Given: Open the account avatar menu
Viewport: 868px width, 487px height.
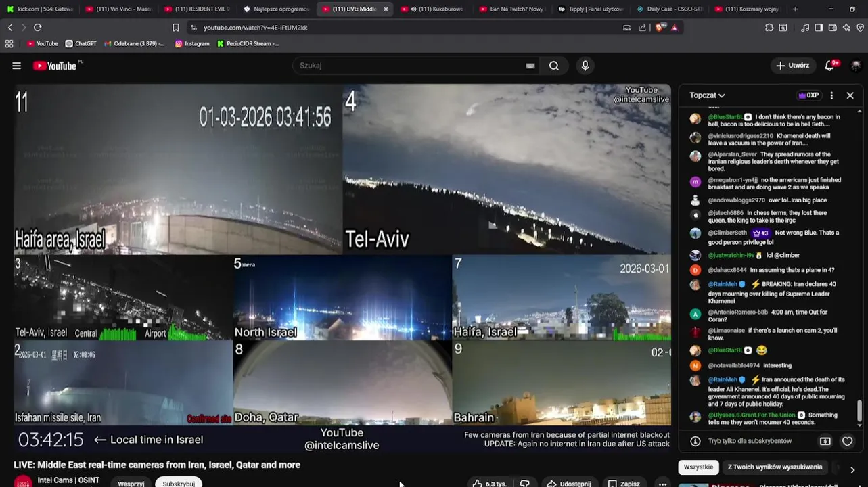Looking at the screenshot, I should coord(856,66).
